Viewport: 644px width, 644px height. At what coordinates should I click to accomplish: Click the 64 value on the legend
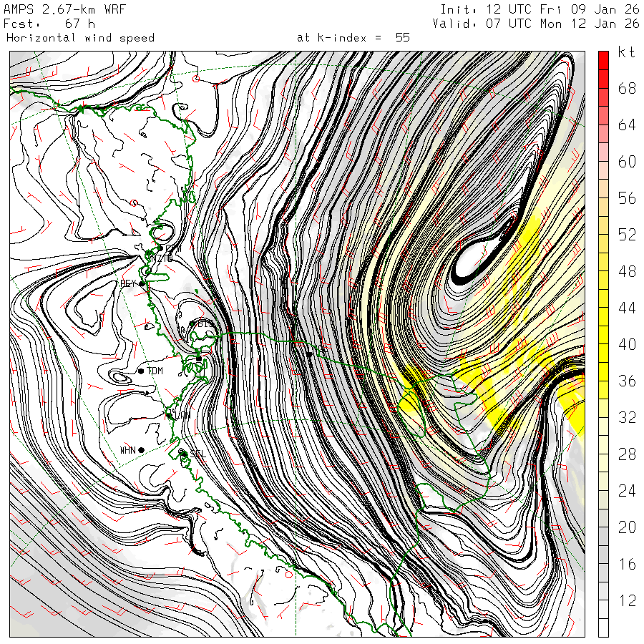627,125
